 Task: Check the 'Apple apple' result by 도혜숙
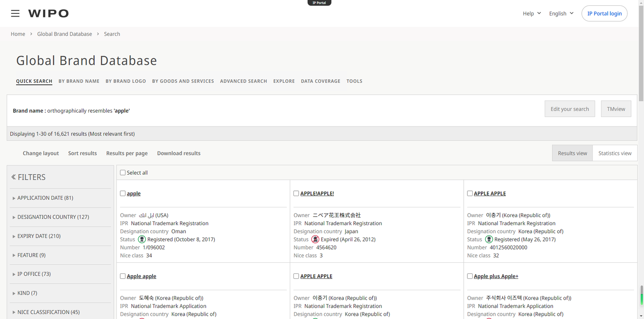(123, 276)
